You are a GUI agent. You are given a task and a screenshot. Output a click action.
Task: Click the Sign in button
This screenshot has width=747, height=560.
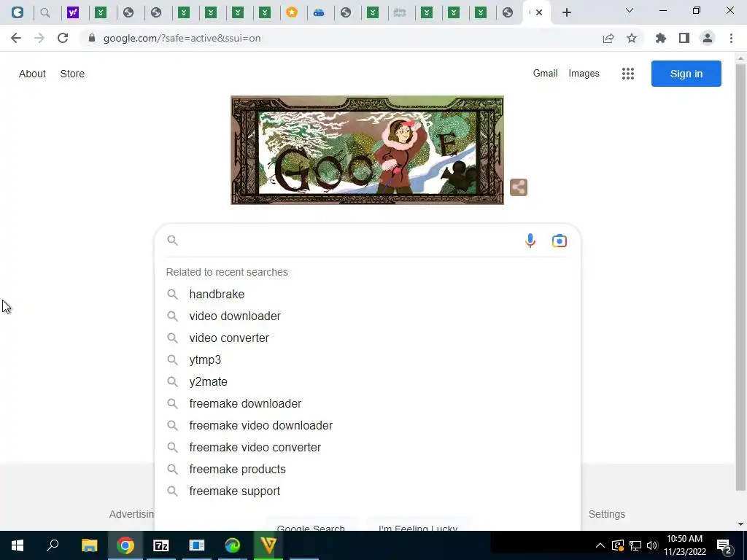(x=686, y=74)
